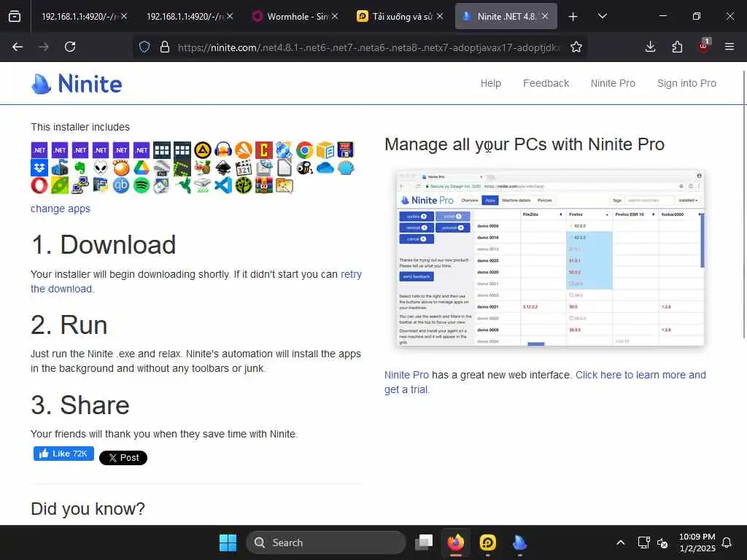
Task: Click the page vertical scrollbar
Action: coord(744,205)
